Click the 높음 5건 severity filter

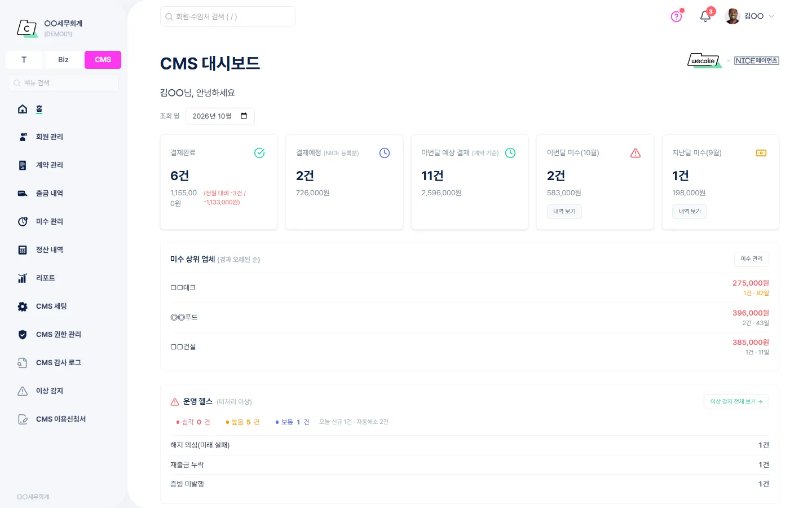click(242, 422)
